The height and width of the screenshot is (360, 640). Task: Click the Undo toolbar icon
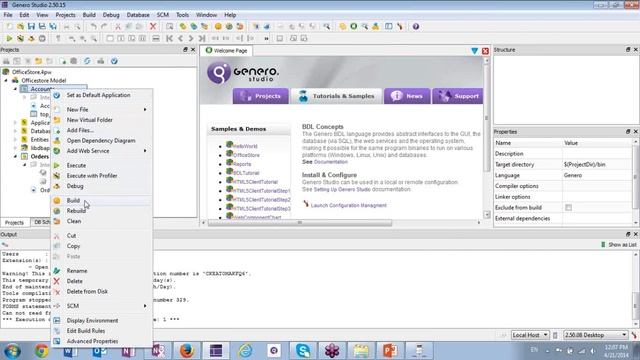pyautogui.click(x=93, y=27)
